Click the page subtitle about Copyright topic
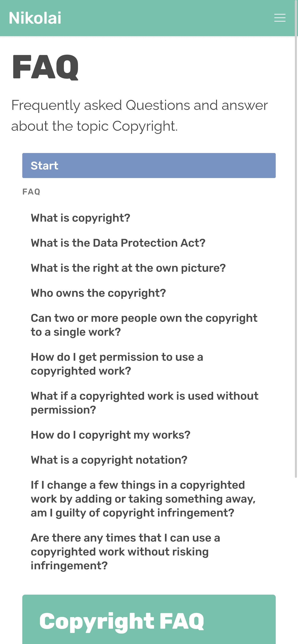 coord(139,115)
